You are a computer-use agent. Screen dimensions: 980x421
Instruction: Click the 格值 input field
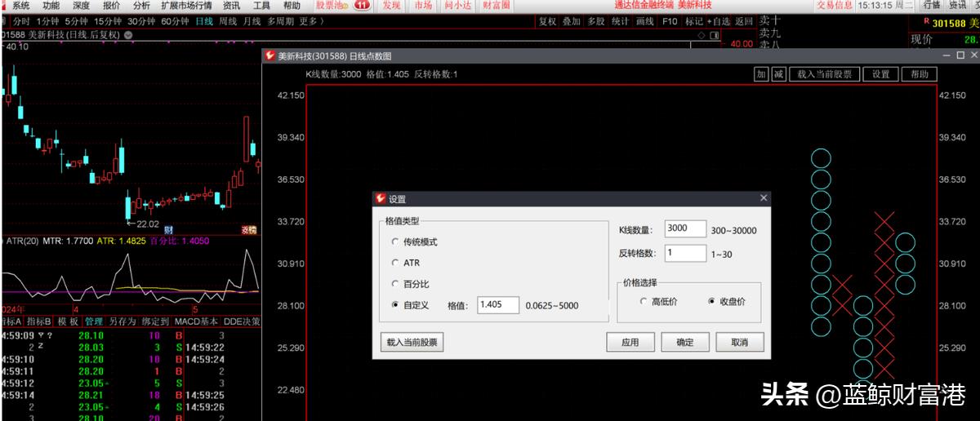pos(498,305)
